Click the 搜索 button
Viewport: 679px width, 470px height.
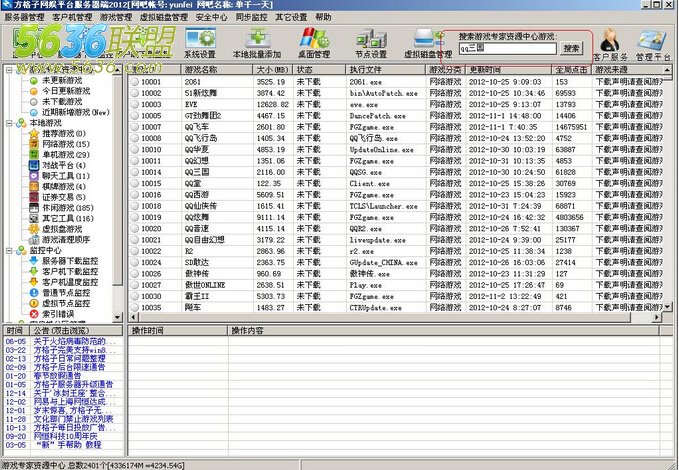tap(571, 49)
